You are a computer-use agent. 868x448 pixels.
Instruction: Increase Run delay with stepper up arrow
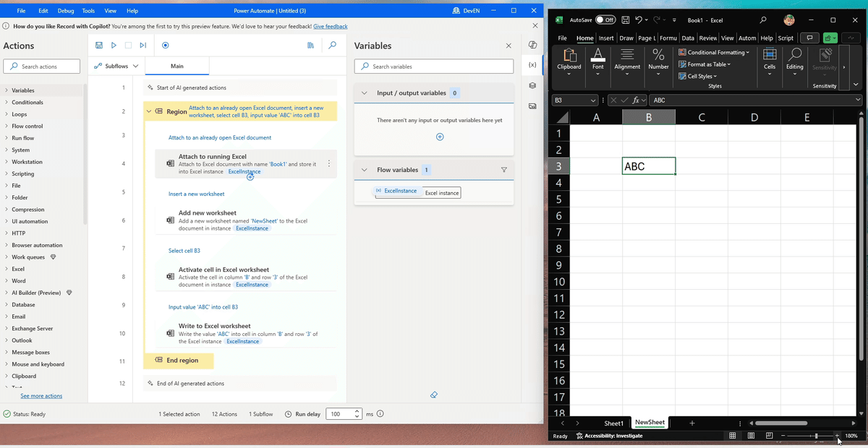[x=357, y=411]
